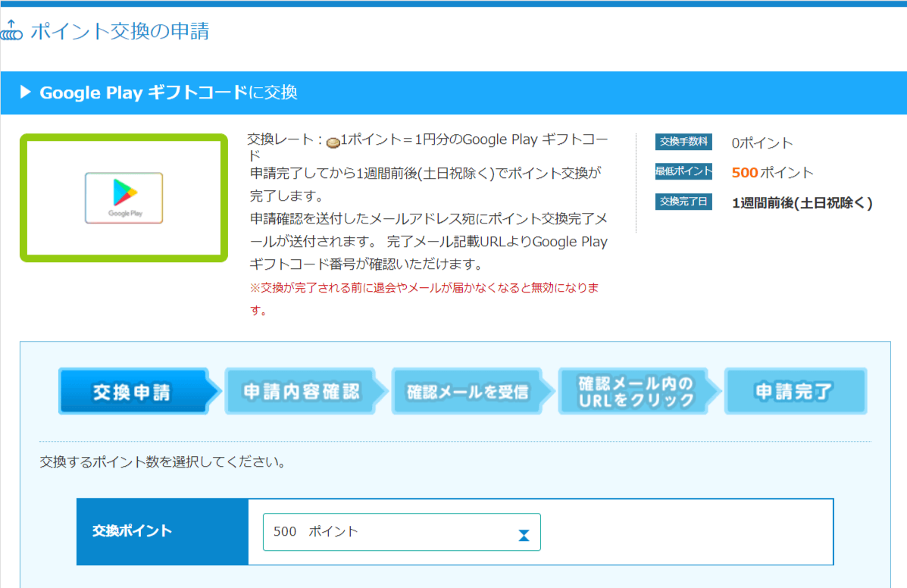Viewport: 907px width, 588px height.
Task: Click the hourglass arrow on the points dropdown
Action: pos(524,536)
